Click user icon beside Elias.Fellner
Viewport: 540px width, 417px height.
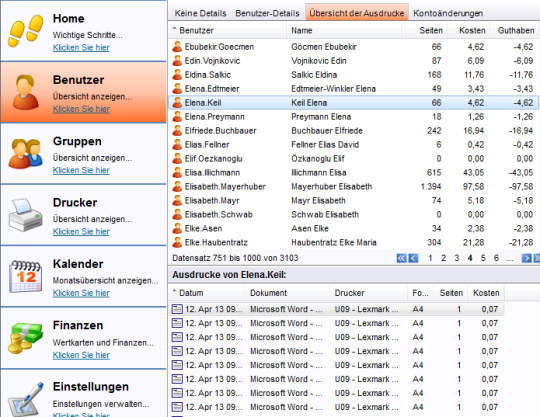pos(177,144)
